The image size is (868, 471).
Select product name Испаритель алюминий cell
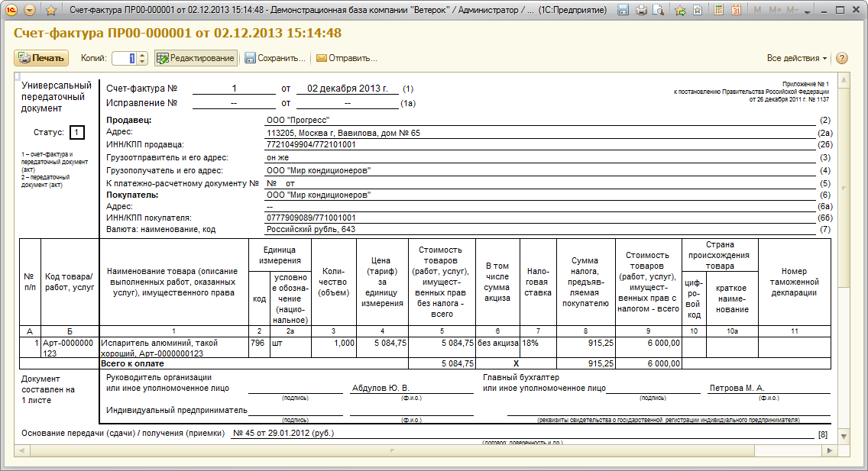173,348
